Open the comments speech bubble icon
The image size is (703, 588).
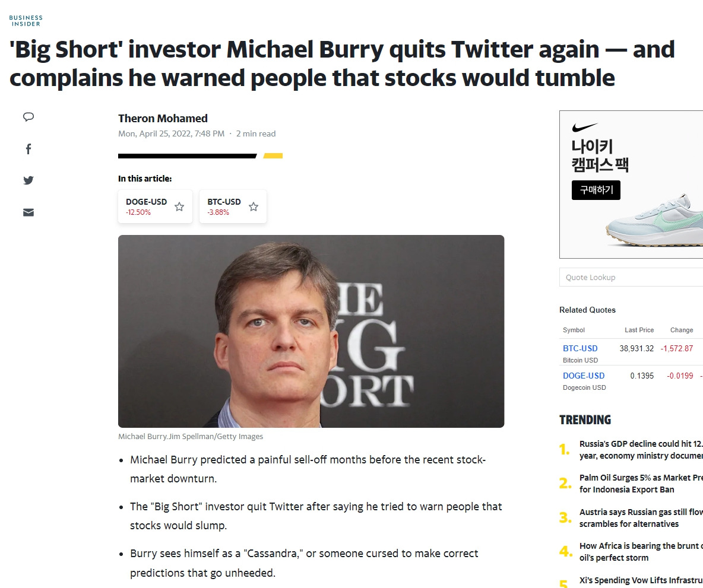click(28, 117)
